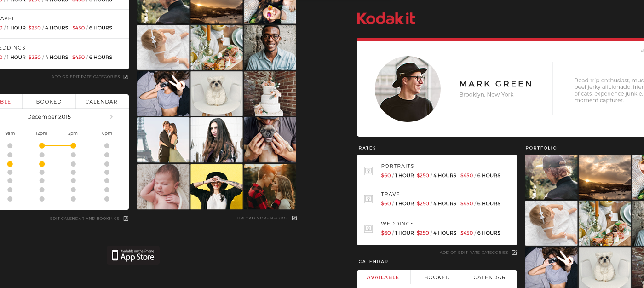Click the Upload More Photos link
The image size is (644, 288).
point(263,218)
